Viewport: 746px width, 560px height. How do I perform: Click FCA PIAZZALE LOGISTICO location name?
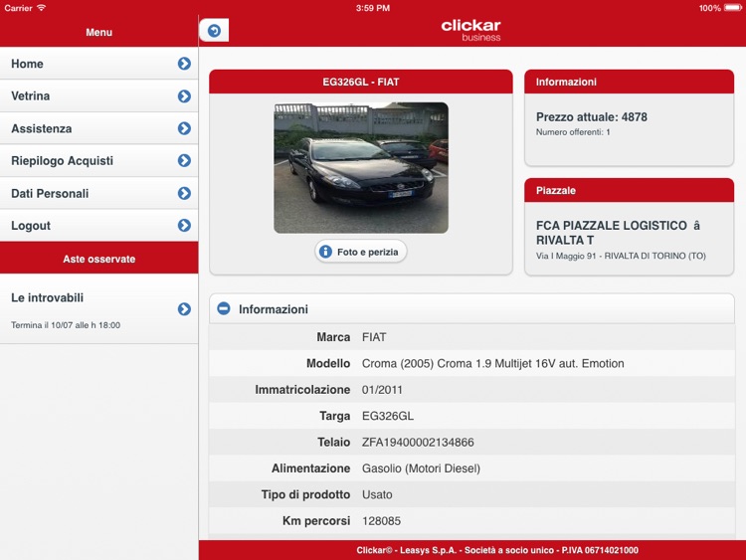(x=618, y=233)
